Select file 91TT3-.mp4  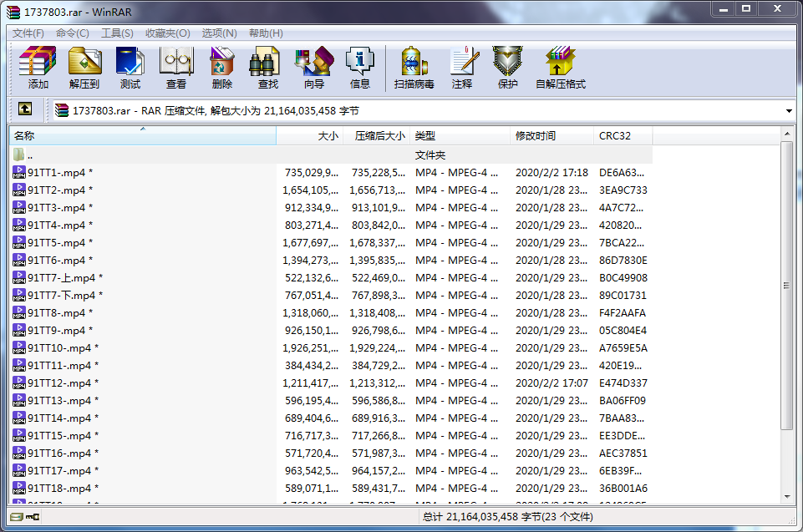(x=60, y=207)
